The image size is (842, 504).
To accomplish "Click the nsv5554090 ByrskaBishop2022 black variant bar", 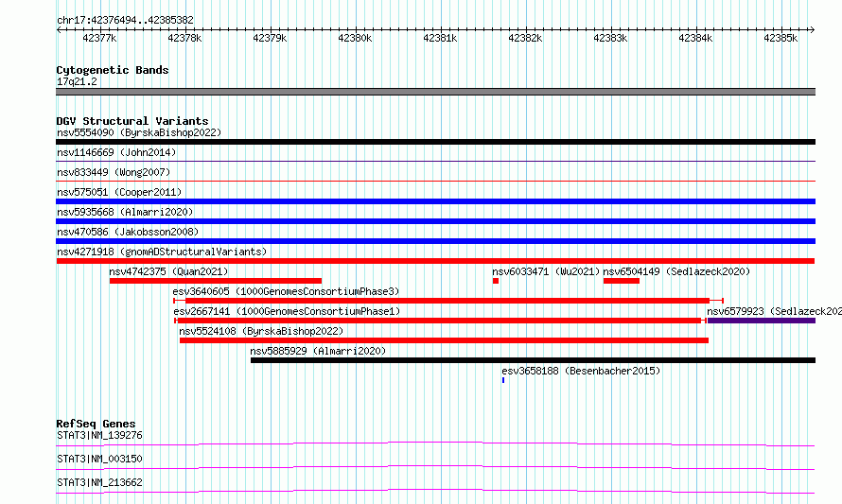I will coord(435,142).
